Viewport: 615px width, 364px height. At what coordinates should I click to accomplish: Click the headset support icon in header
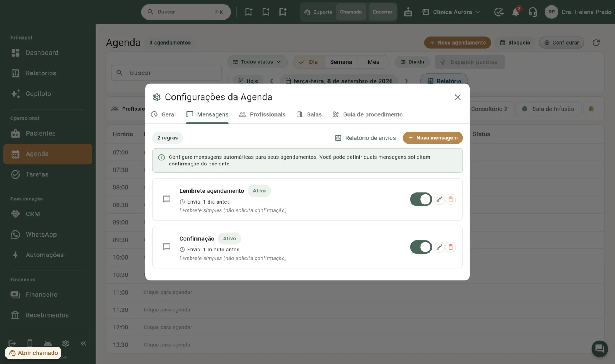[532, 12]
